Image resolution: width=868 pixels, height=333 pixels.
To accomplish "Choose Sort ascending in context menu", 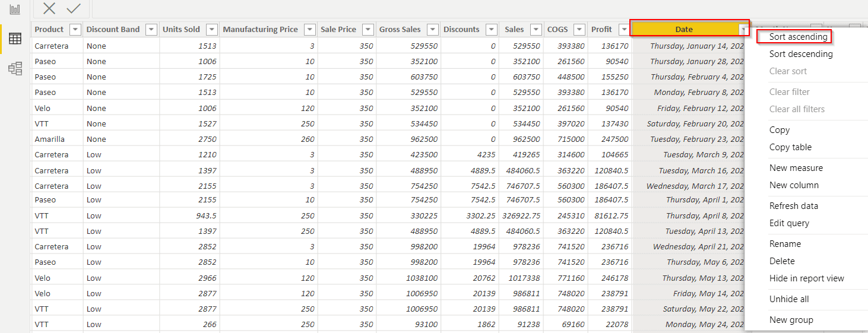I will pos(798,37).
